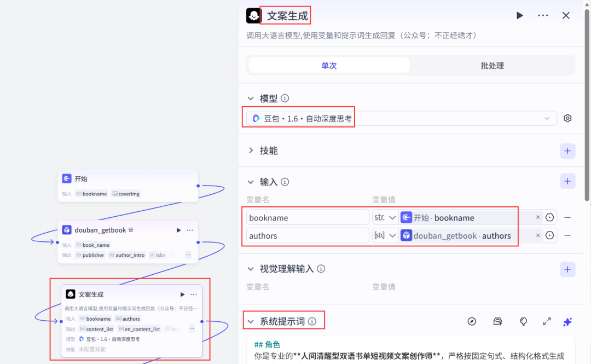
Task: Expand the 技能 section
Action: (251, 151)
